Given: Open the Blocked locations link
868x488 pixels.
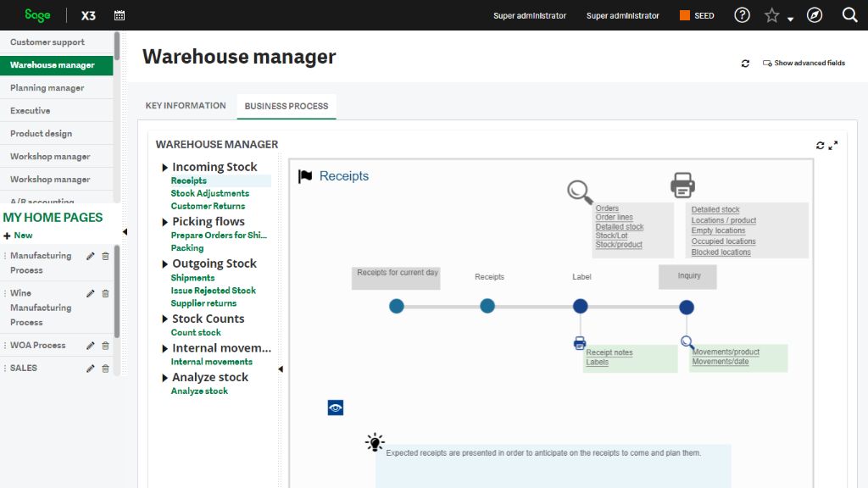Looking at the screenshot, I should coord(721,252).
